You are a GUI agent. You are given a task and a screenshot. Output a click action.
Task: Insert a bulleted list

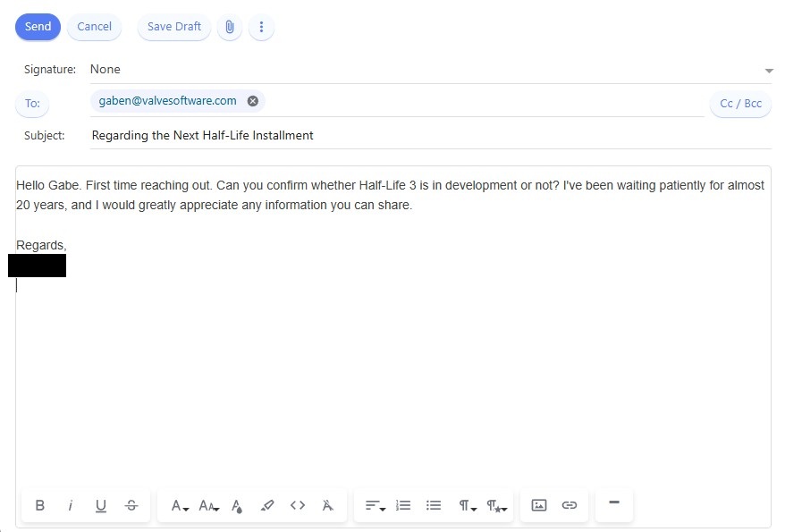tap(434, 505)
